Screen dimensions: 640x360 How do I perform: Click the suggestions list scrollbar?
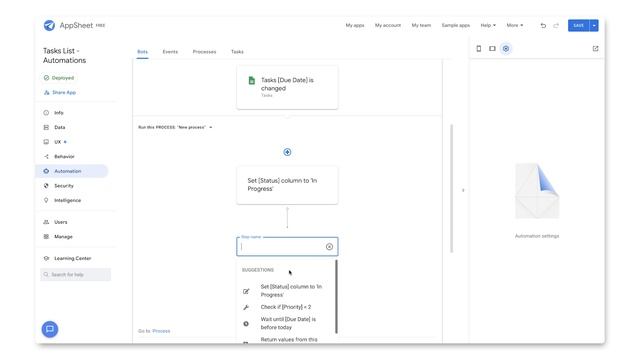point(336,297)
